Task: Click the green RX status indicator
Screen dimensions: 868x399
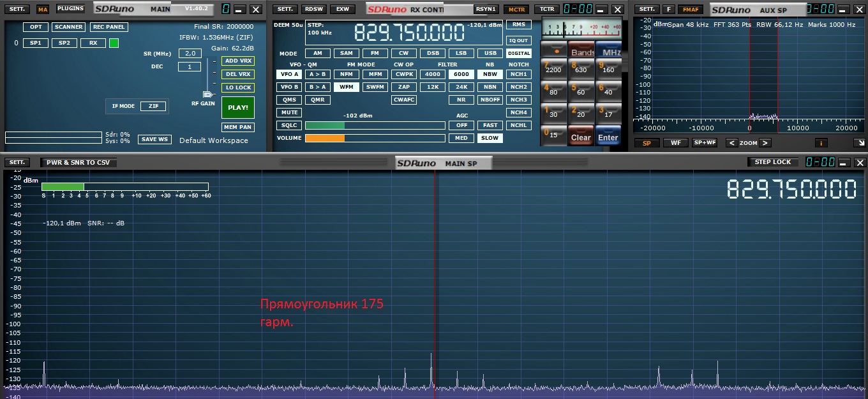Action: click(114, 43)
